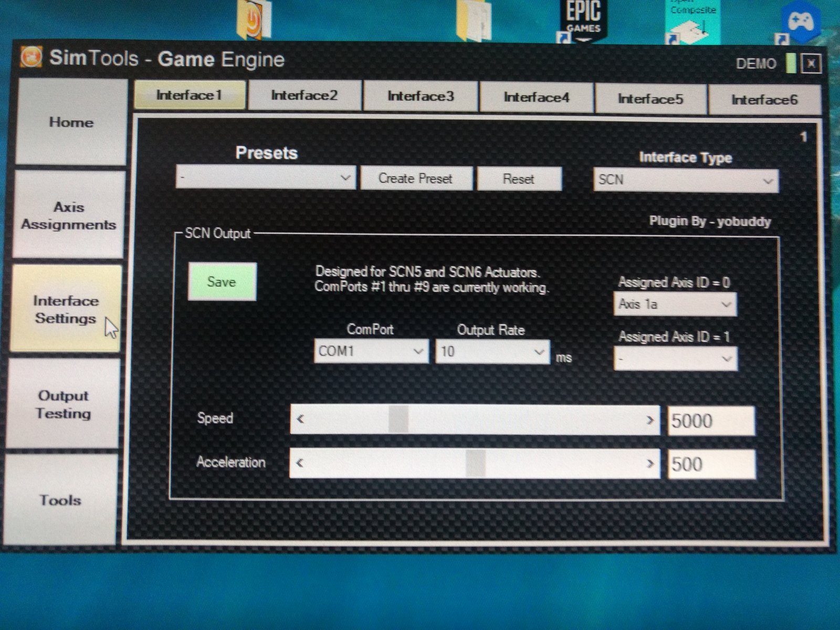Click the Plugin By - yobuddy text
Screen dimensions: 840x630
point(710,221)
